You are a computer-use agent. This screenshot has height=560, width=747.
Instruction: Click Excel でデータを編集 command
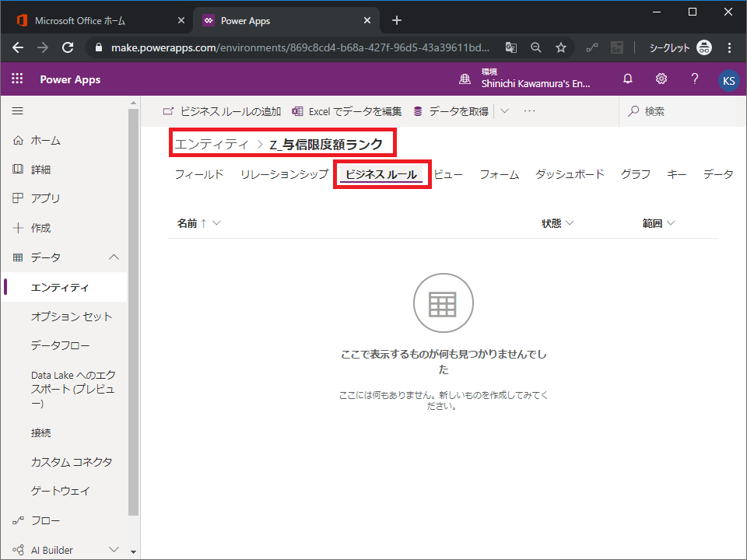pyautogui.click(x=347, y=111)
